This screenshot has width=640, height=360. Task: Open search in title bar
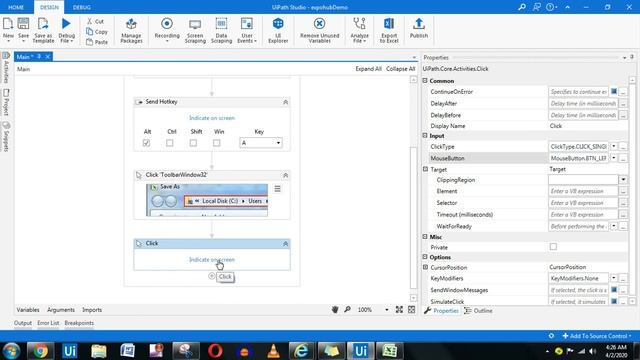tap(522, 7)
